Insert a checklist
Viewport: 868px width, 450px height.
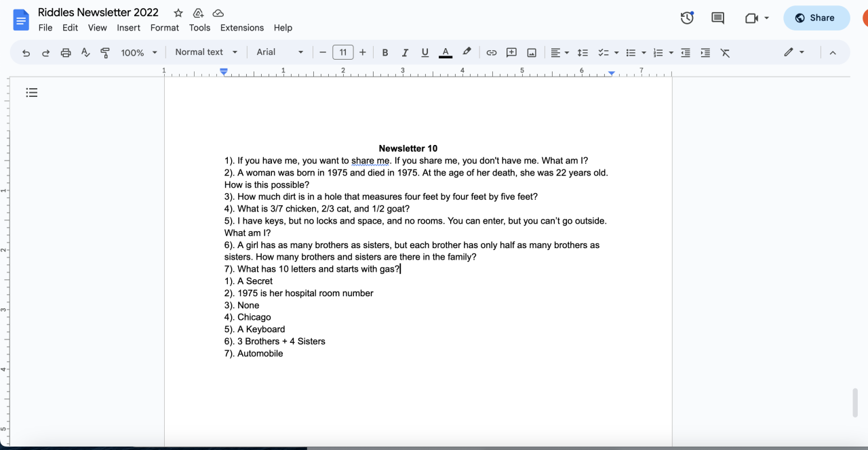click(603, 52)
